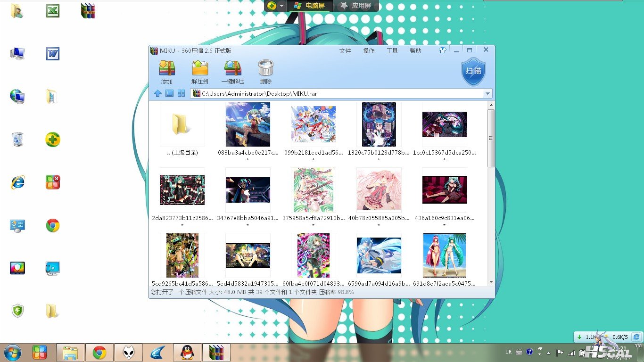This screenshot has width=644, height=362.
Task: Select thumbnail 436a160c9c831ea06...
Action: [445, 190]
